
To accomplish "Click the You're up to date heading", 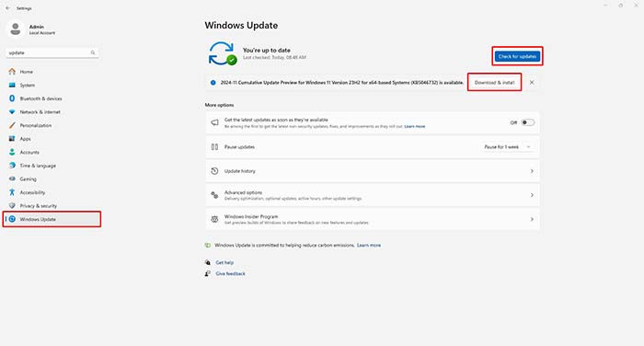I will [267, 50].
